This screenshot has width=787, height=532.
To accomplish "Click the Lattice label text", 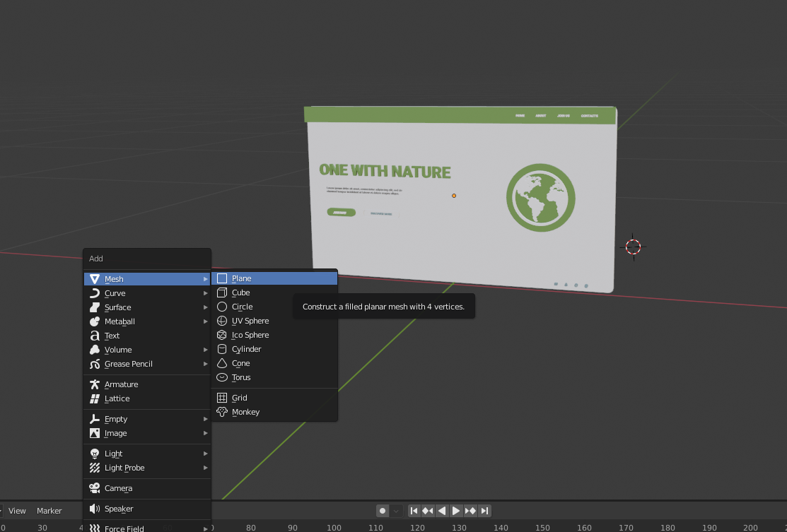I will (117, 398).
